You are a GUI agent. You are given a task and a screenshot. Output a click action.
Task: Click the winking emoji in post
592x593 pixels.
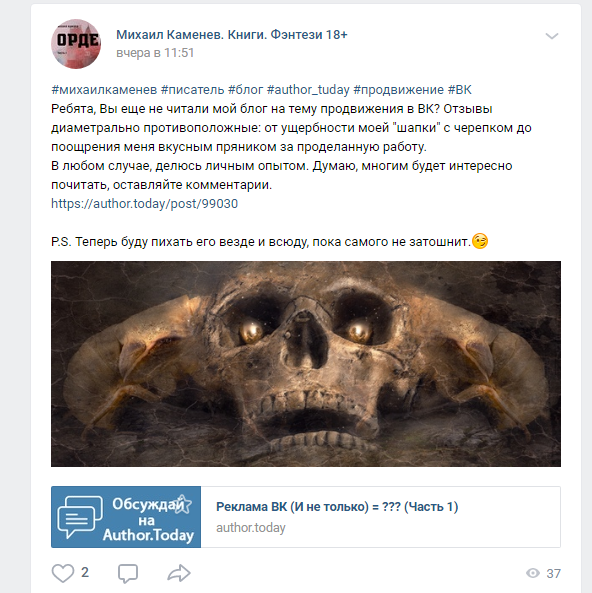point(480,241)
